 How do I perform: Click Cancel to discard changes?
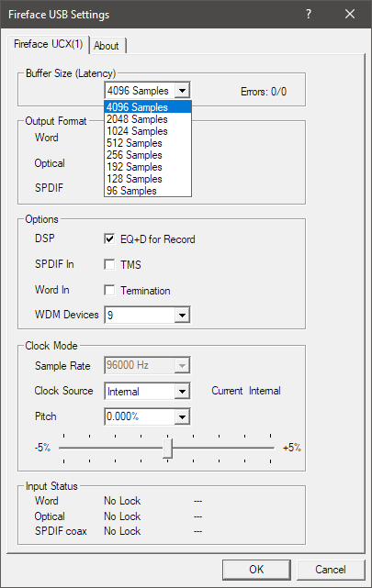tap(331, 570)
